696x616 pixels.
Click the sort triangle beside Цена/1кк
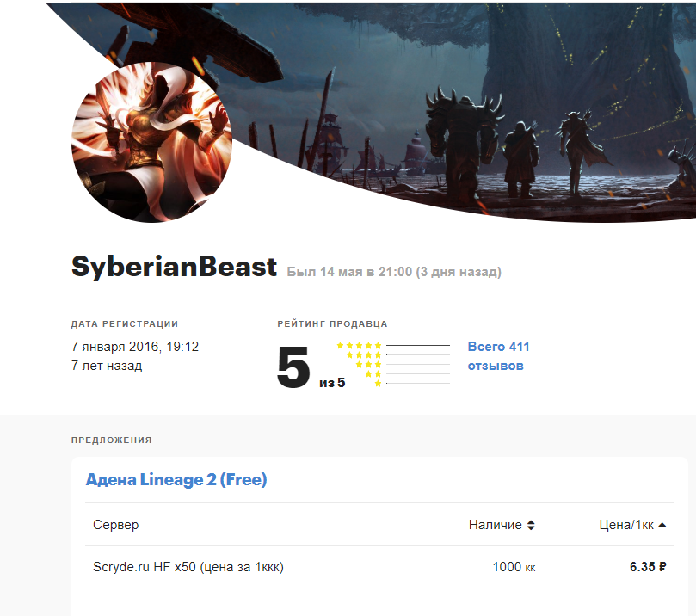[662, 524]
